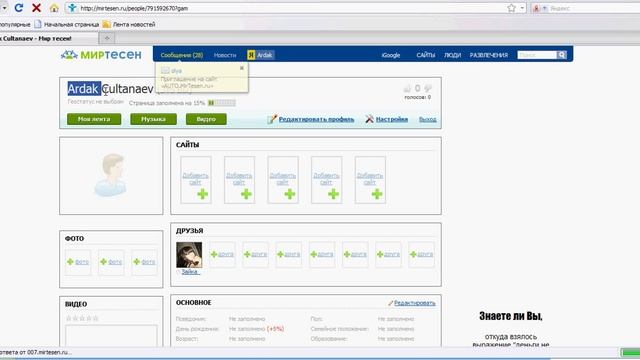Open САЙТЫ in navigation bar
The height and width of the screenshot is (360, 640).
[x=426, y=55]
